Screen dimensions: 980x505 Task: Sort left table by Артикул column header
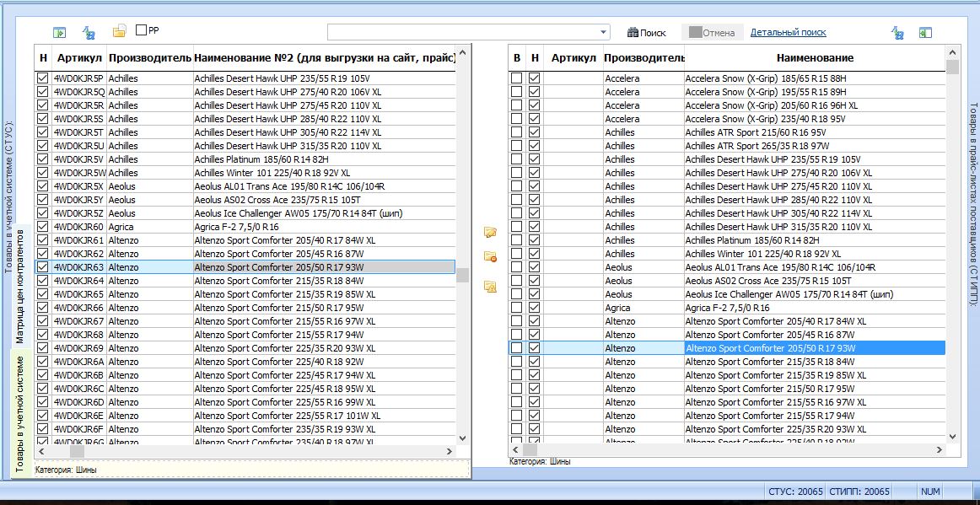point(79,57)
